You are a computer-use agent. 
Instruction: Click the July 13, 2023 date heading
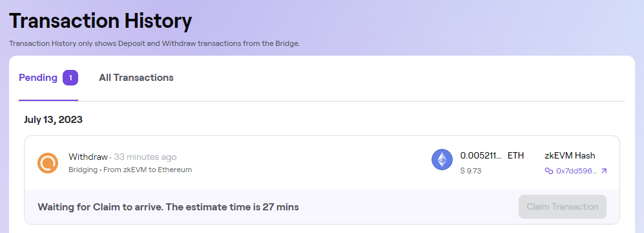tap(53, 120)
